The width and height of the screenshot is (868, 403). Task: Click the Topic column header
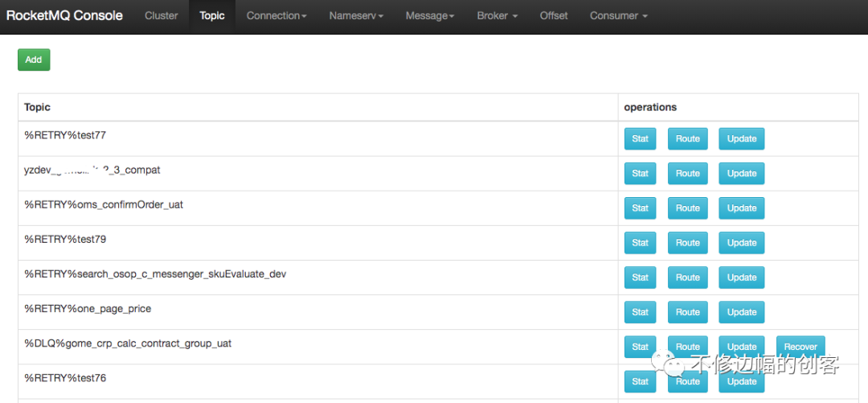point(38,107)
